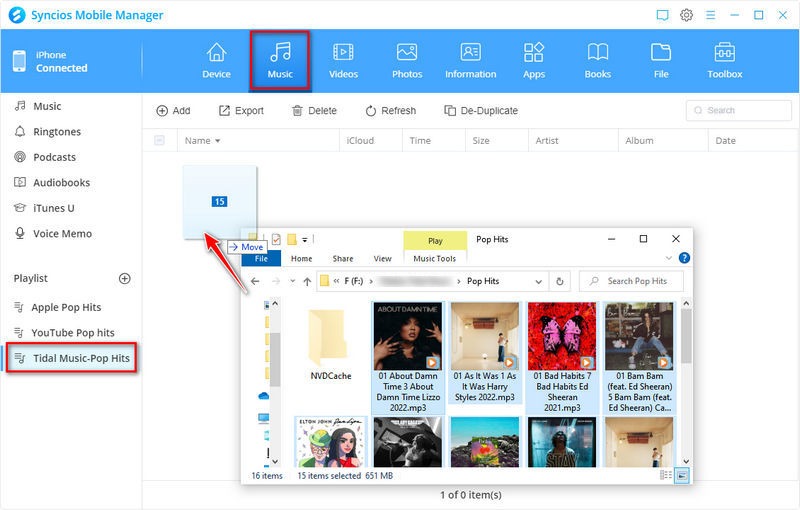
Task: Open recent locations dropdown in Explorer
Action: click(292, 281)
